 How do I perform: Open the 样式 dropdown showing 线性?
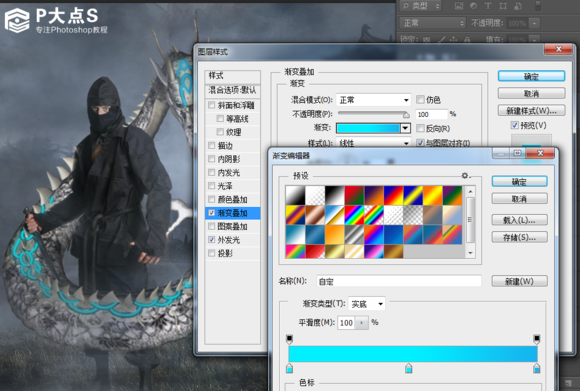[x=373, y=143]
